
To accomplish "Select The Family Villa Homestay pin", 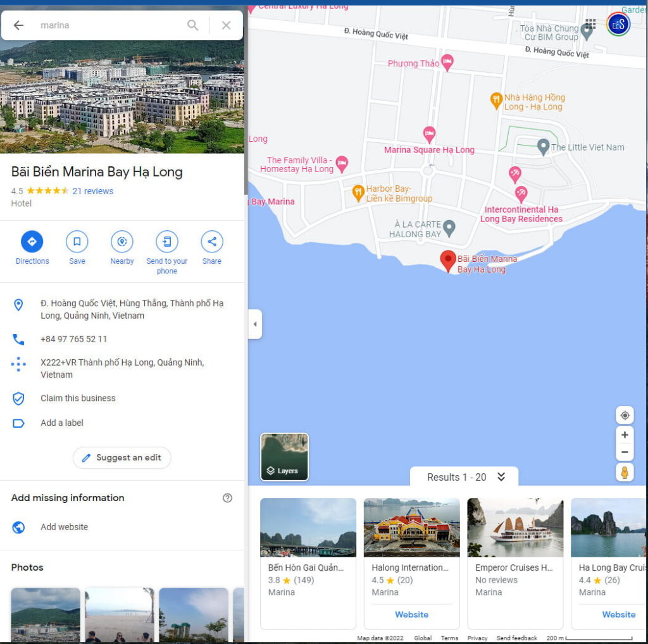I will click(342, 164).
